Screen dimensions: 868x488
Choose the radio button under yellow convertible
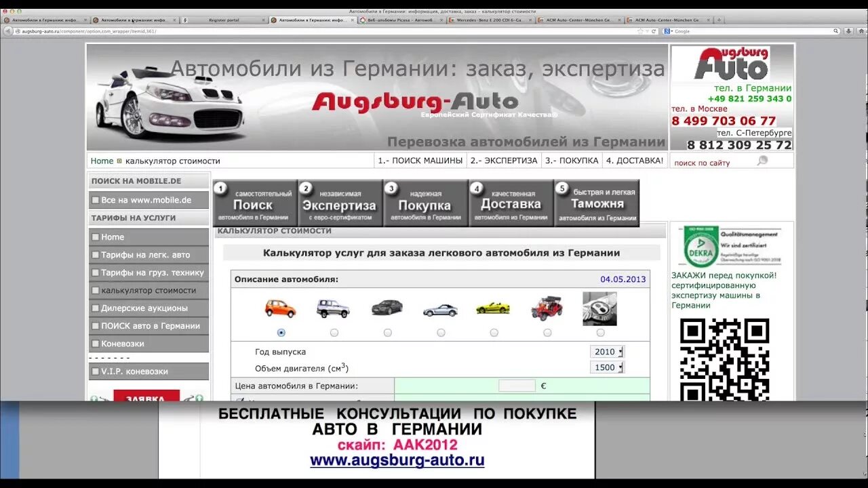pos(494,333)
